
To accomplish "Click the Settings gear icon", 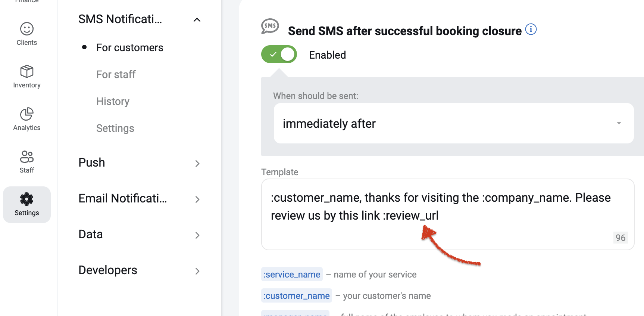I will (x=27, y=199).
